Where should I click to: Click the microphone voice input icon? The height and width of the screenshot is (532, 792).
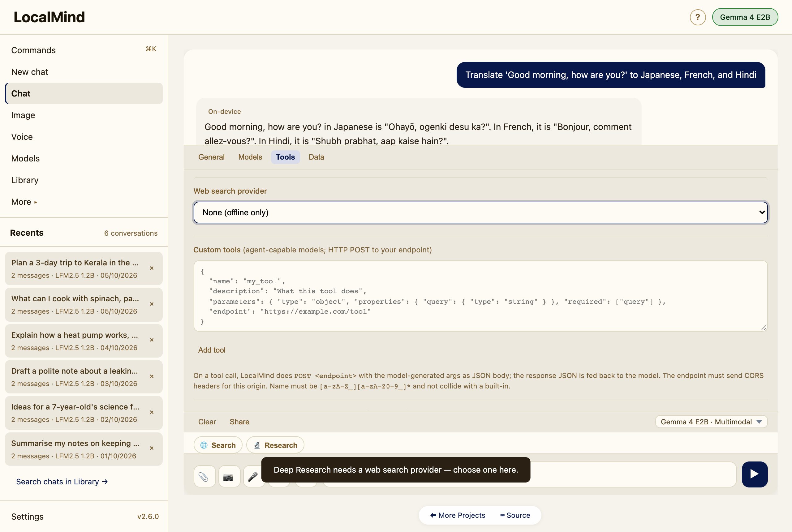coord(252,477)
